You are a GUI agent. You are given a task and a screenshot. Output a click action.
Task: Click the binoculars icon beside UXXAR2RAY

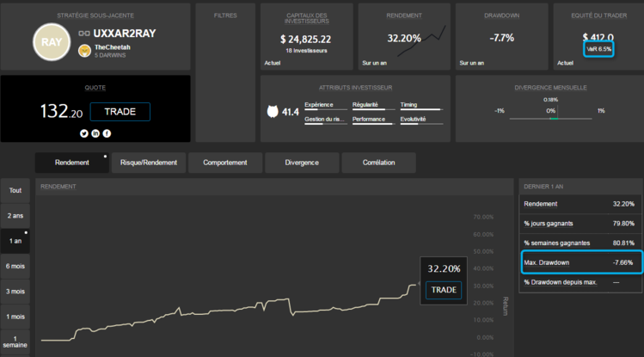(84, 33)
